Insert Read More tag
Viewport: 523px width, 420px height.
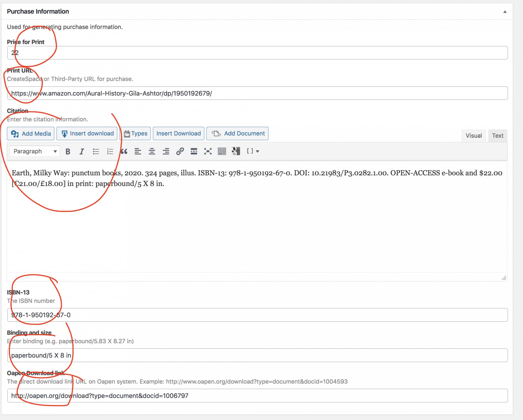click(x=194, y=151)
